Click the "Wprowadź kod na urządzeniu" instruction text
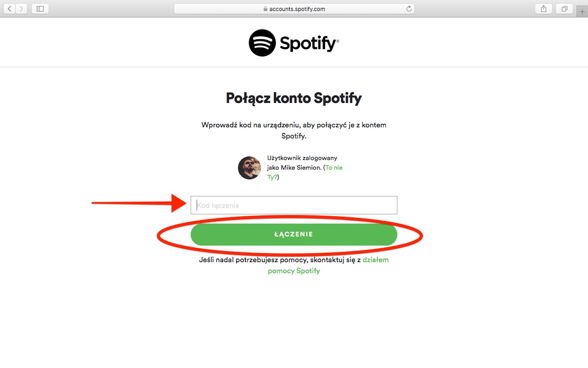 pyautogui.click(x=294, y=125)
